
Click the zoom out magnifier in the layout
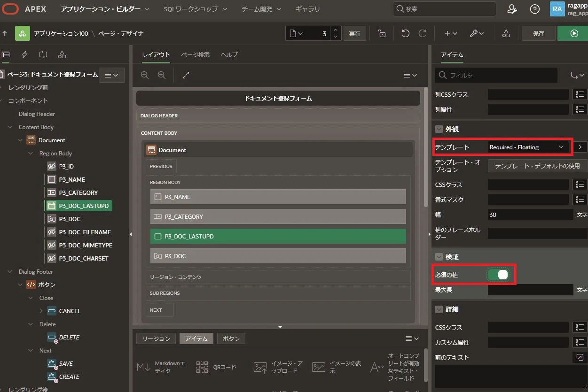145,75
